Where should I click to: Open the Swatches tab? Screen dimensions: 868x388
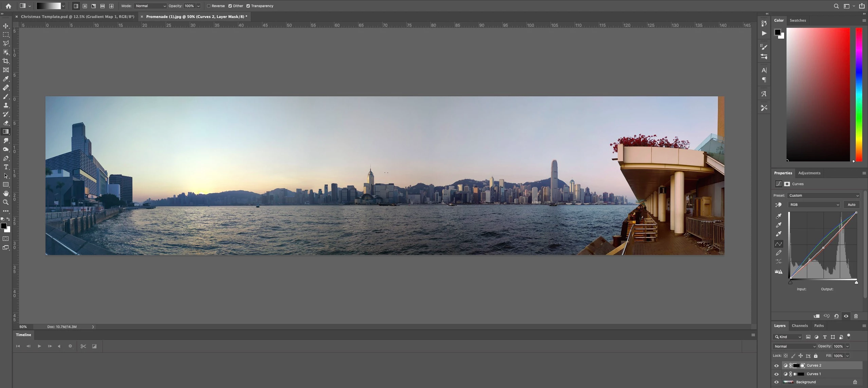click(797, 20)
